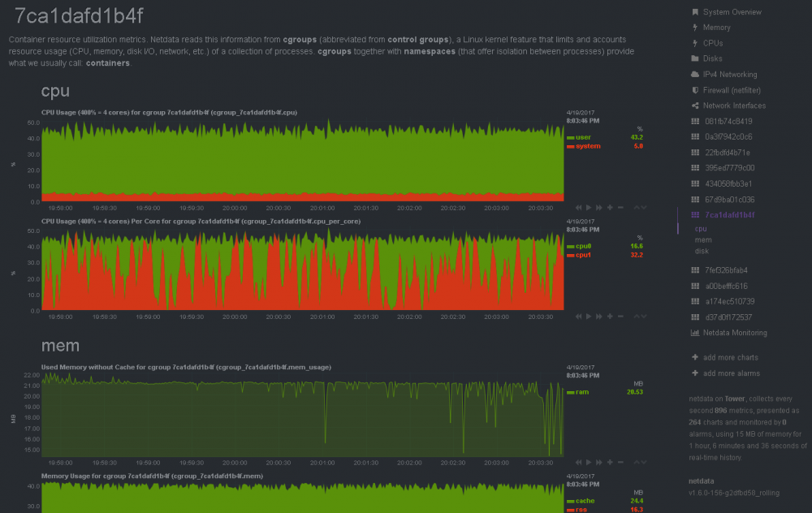Click the mem section heading

coord(60,345)
